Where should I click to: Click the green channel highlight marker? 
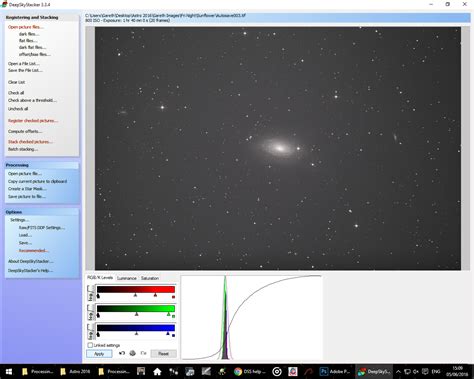pyautogui.click(x=168, y=314)
